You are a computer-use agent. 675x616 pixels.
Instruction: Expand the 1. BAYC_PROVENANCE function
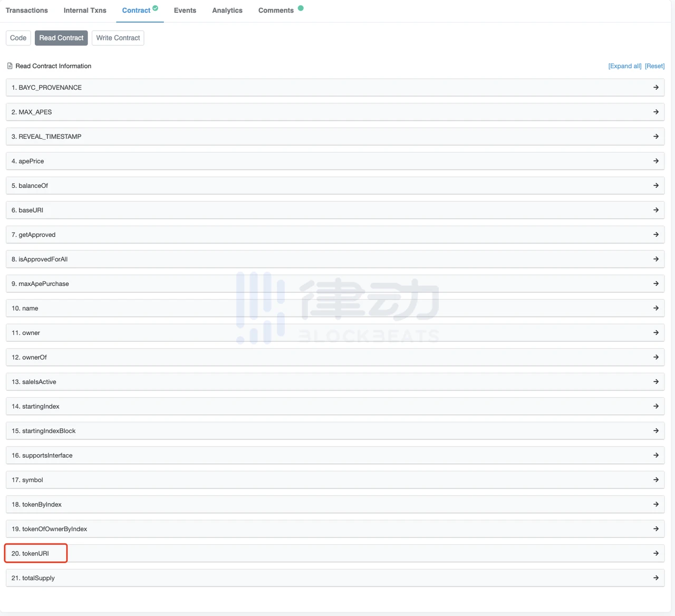coord(335,88)
